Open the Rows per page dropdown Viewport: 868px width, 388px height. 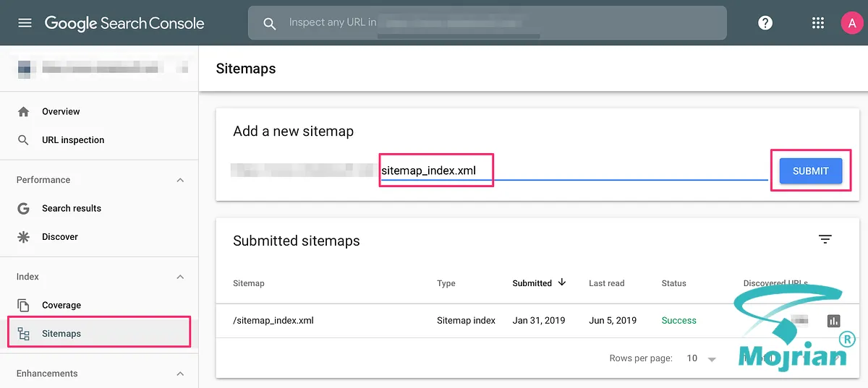point(702,358)
